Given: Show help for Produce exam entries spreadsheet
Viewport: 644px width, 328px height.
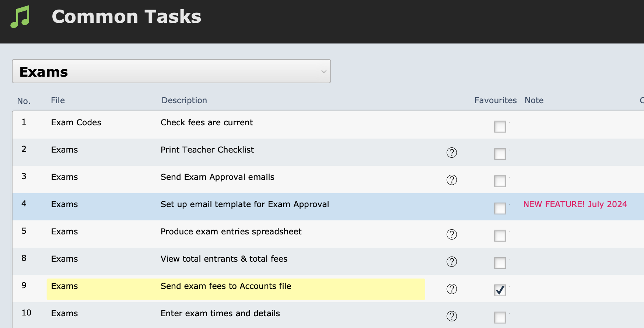Looking at the screenshot, I should (x=452, y=234).
